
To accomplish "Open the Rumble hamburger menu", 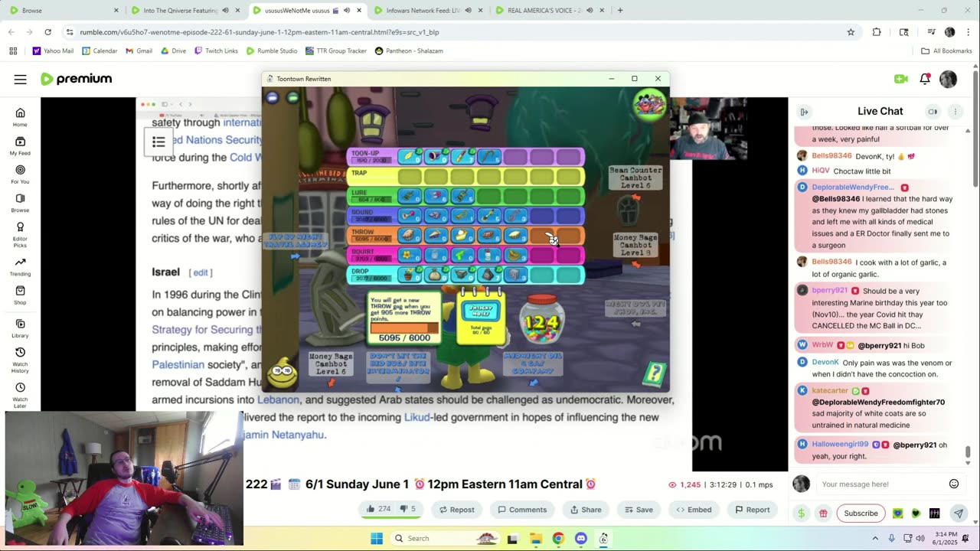I will tap(21, 79).
